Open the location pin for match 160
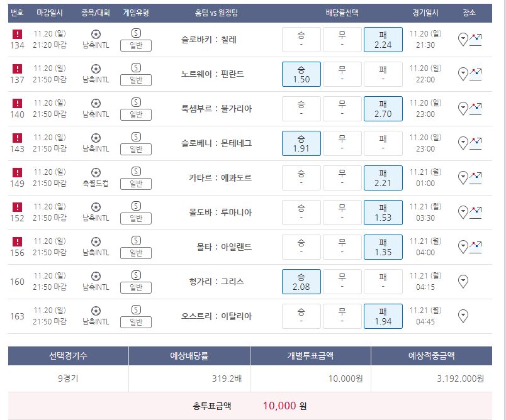The image size is (506, 420). [x=463, y=282]
